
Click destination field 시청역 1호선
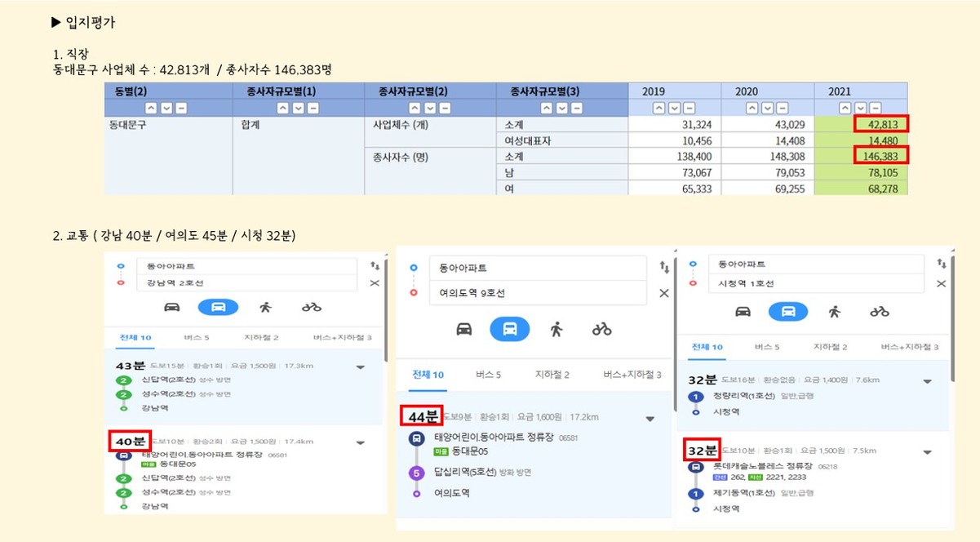pyautogui.click(x=818, y=283)
